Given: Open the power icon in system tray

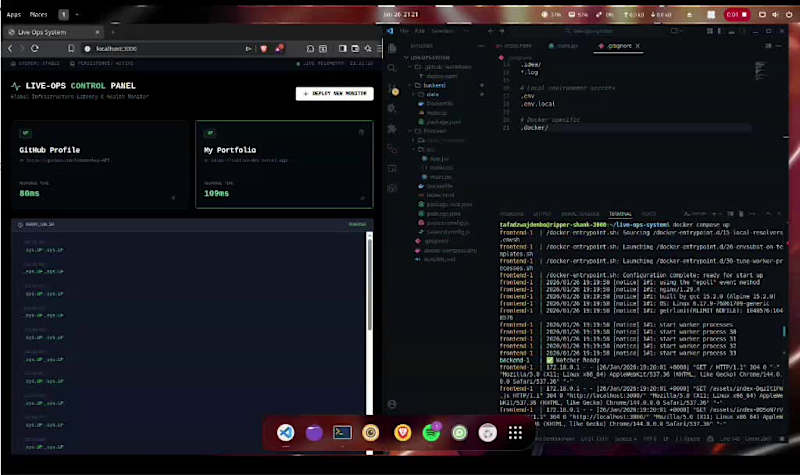Looking at the screenshot, I should tap(789, 15).
